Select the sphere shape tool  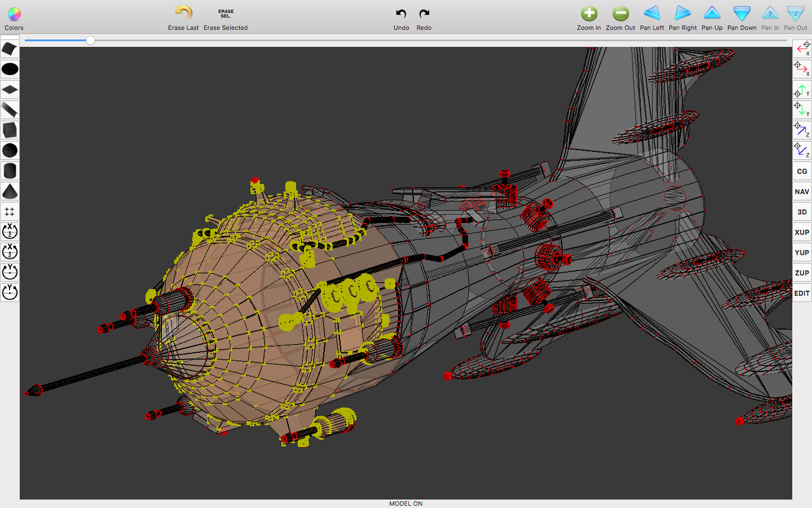[x=10, y=150]
